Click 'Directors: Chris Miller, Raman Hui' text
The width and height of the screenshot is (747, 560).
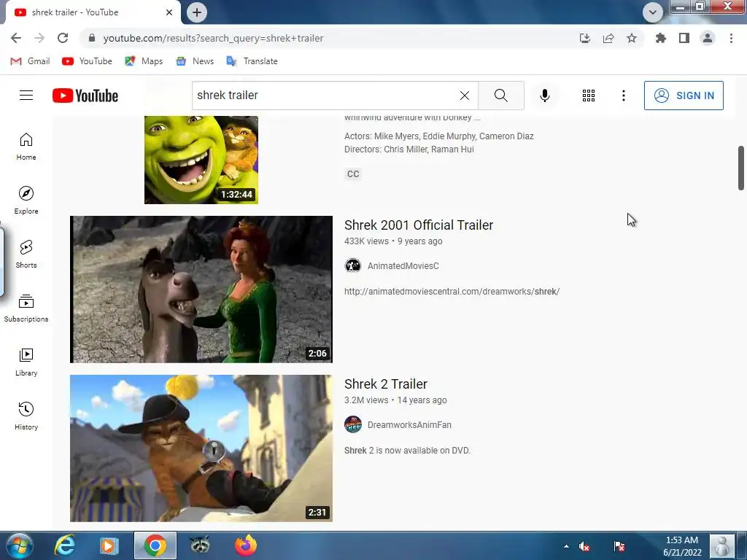409,149
